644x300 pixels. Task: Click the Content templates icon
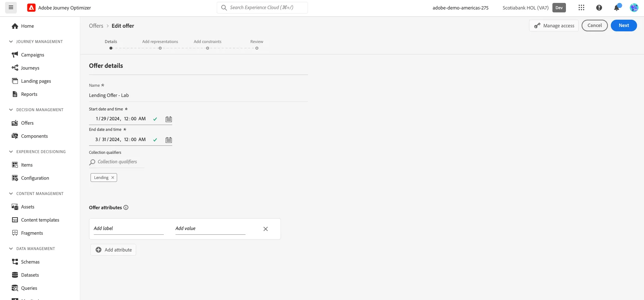15,220
